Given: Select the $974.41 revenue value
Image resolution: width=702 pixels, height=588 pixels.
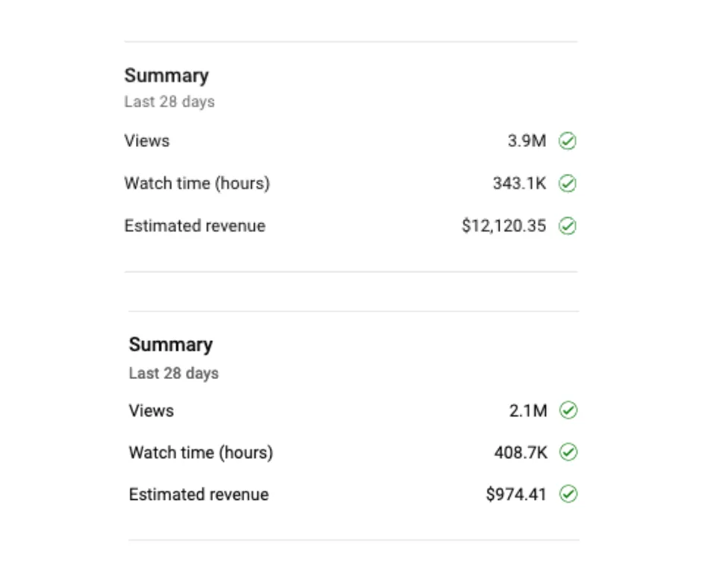Looking at the screenshot, I should (x=516, y=495).
